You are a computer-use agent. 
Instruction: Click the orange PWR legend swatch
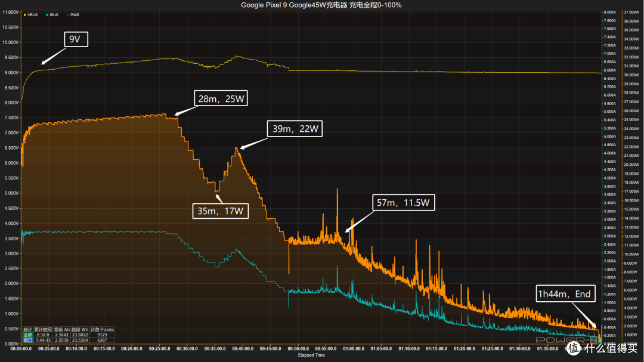[x=68, y=15]
